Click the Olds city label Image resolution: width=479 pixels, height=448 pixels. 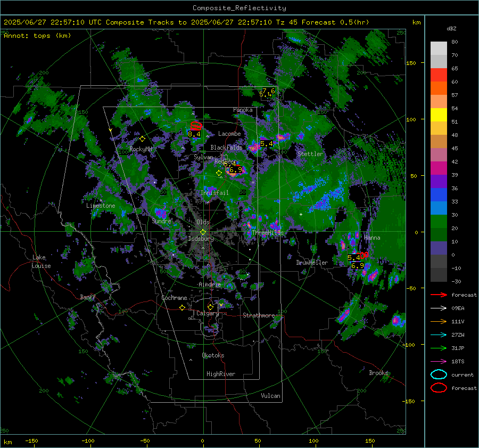(x=203, y=222)
